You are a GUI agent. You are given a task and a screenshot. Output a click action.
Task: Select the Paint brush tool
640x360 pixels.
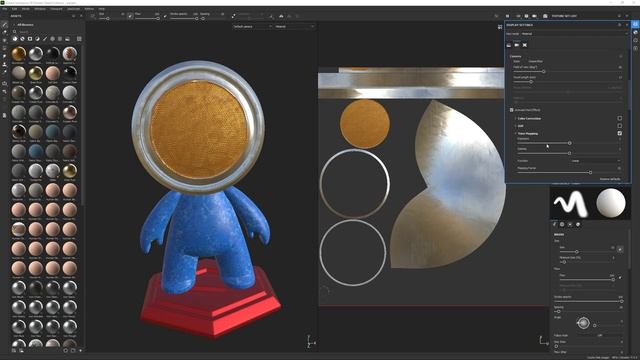(4, 25)
